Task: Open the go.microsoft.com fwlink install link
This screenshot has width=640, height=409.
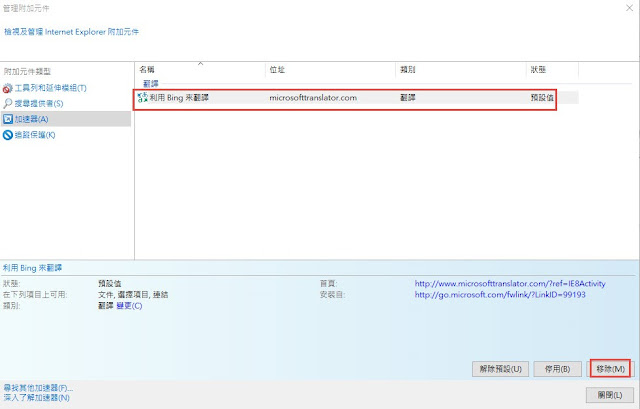Action: pos(500,294)
